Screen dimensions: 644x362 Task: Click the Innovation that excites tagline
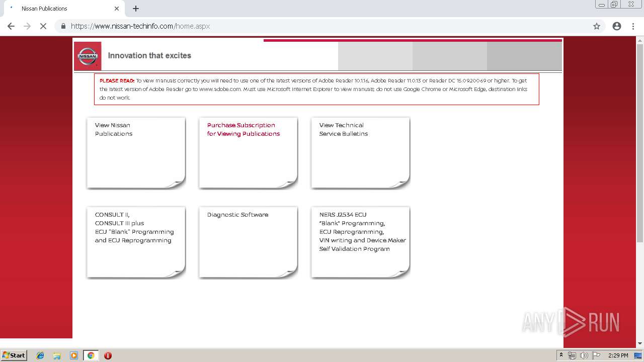click(x=149, y=56)
